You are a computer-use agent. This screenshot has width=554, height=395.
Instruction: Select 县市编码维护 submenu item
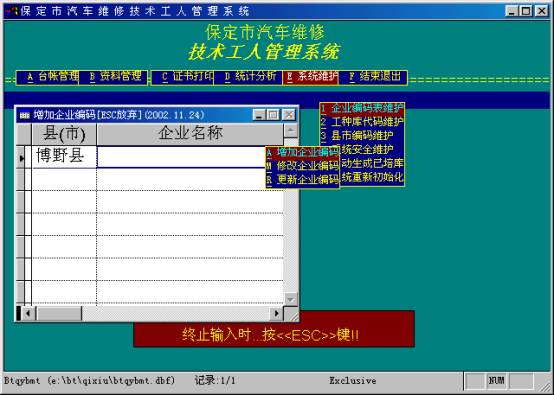coord(363,136)
